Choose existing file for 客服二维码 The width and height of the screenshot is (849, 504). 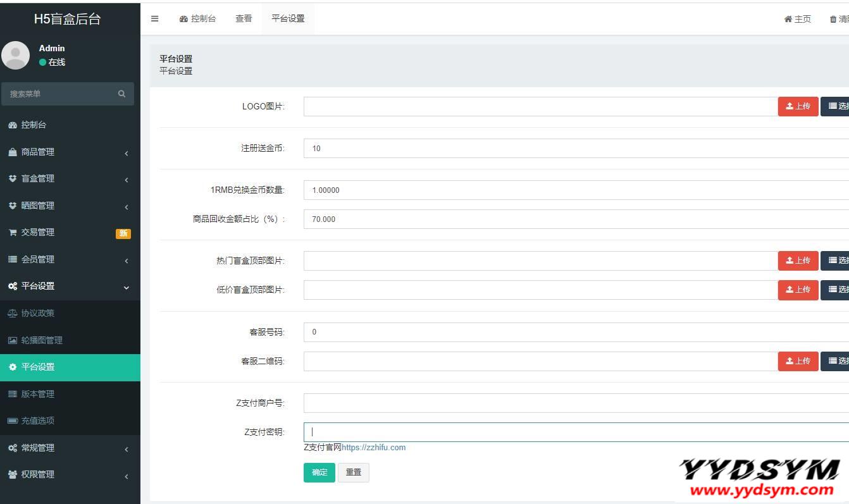[835, 361]
